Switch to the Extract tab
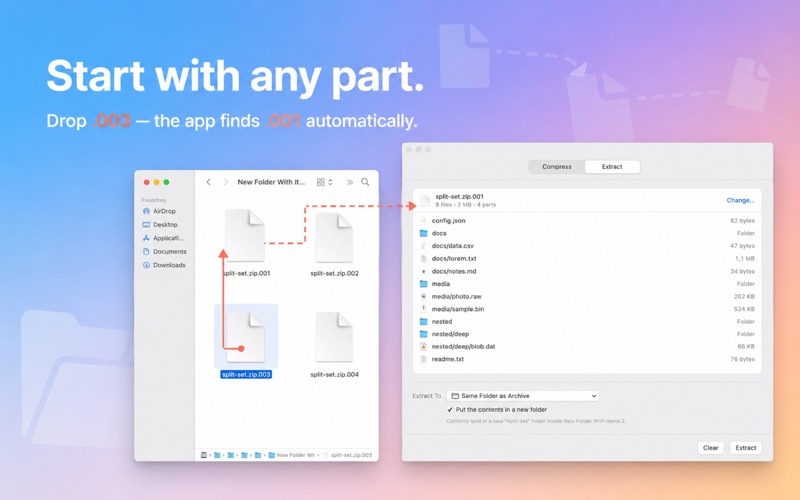This screenshot has width=800, height=500. click(612, 167)
